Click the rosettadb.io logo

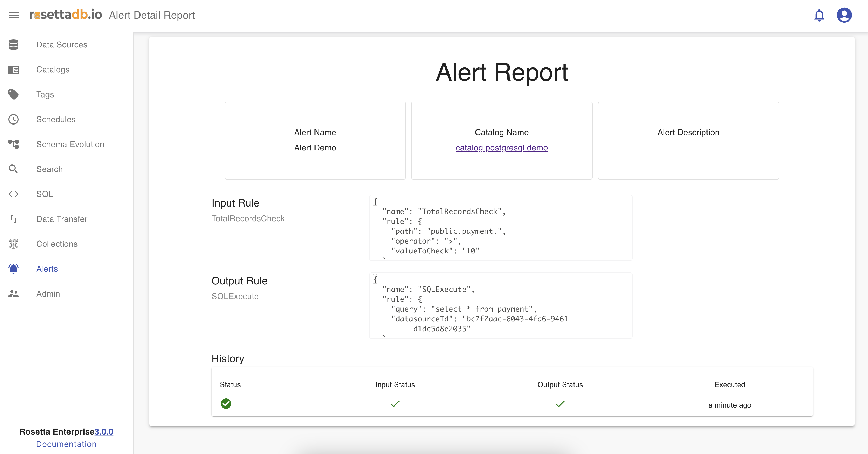tap(66, 15)
